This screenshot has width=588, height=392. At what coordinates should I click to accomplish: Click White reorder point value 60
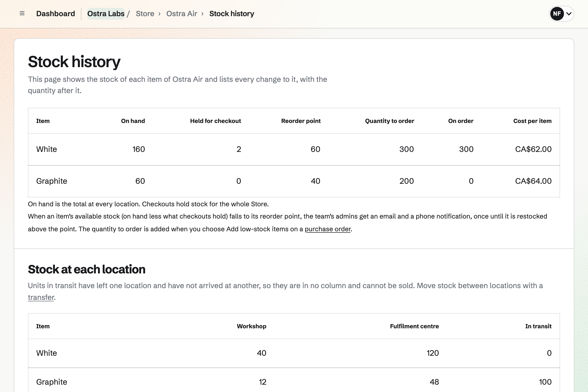(316, 149)
